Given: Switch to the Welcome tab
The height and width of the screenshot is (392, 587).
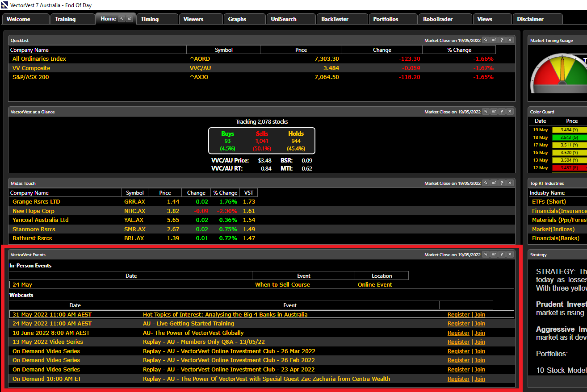Looking at the screenshot, I should click(x=25, y=19).
